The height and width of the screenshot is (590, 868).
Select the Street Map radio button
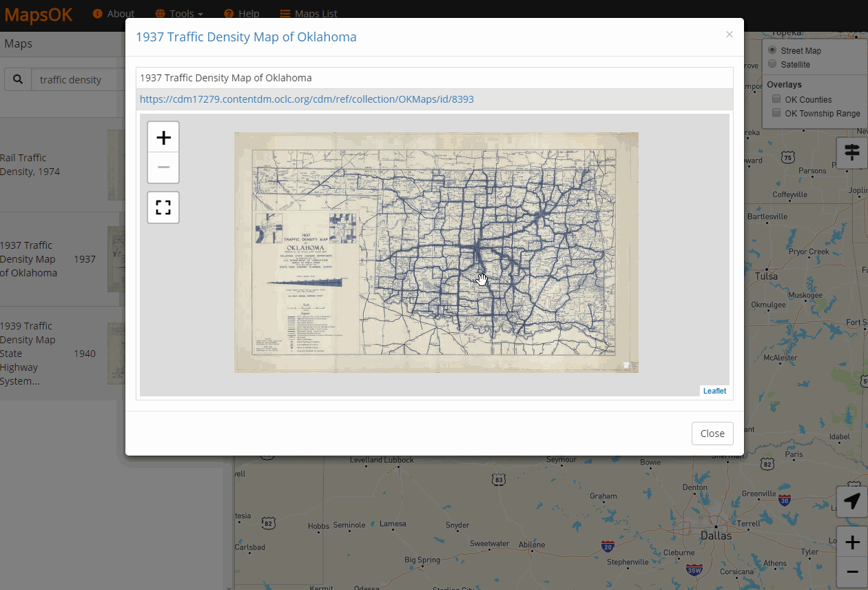click(772, 50)
